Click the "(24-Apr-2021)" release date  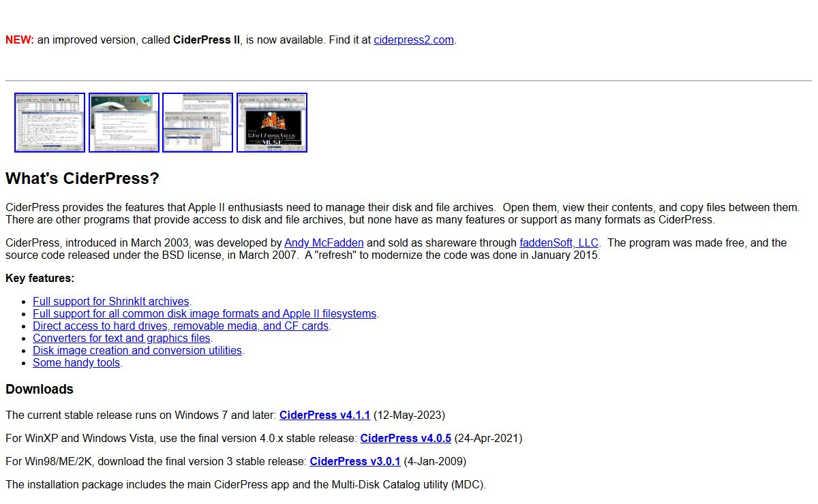point(489,438)
